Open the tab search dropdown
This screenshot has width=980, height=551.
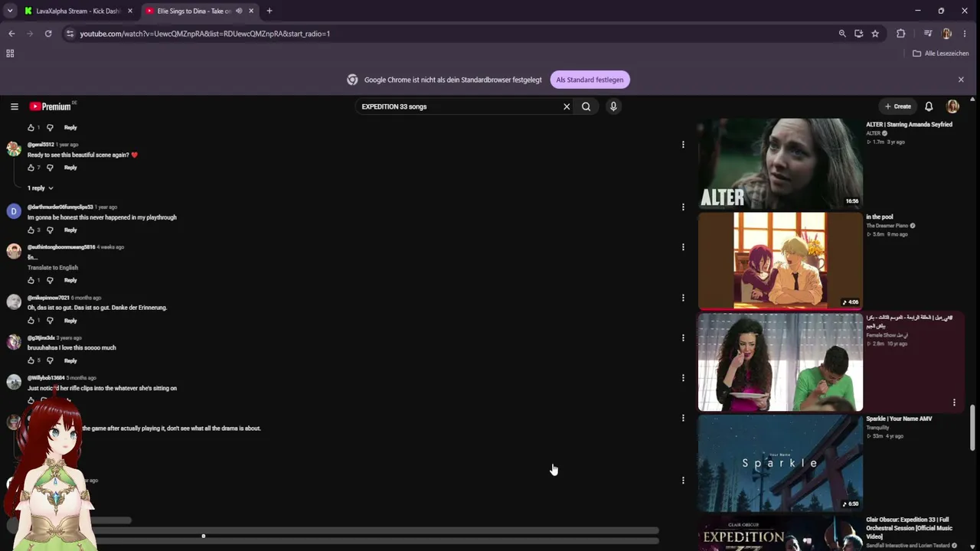pos(10,11)
